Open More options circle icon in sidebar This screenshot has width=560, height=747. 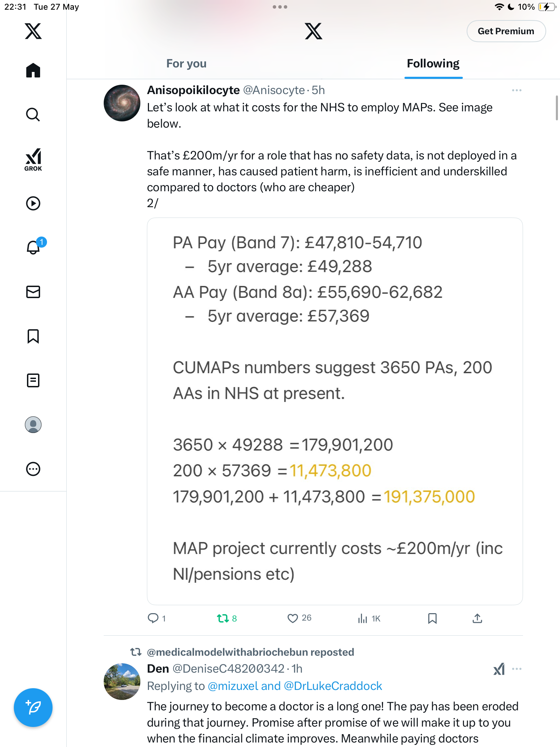(33, 469)
